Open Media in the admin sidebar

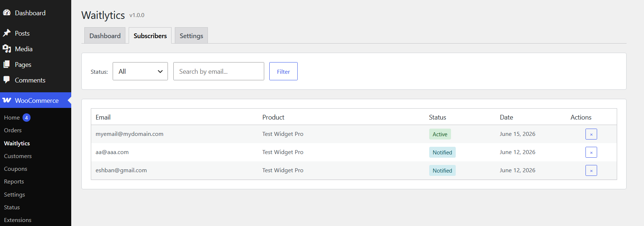(x=24, y=49)
